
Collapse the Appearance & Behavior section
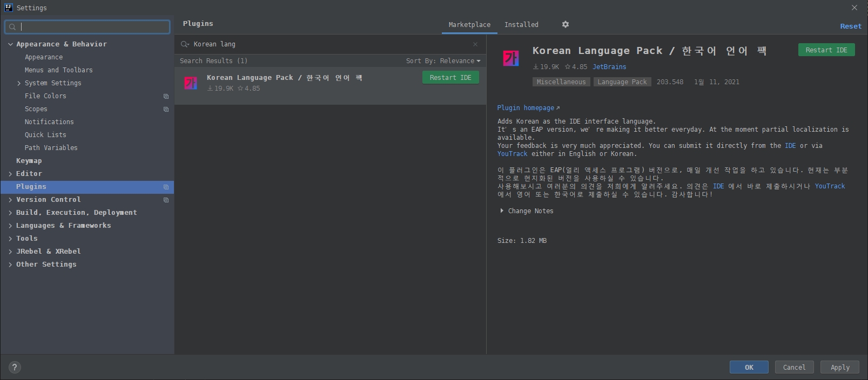point(10,44)
